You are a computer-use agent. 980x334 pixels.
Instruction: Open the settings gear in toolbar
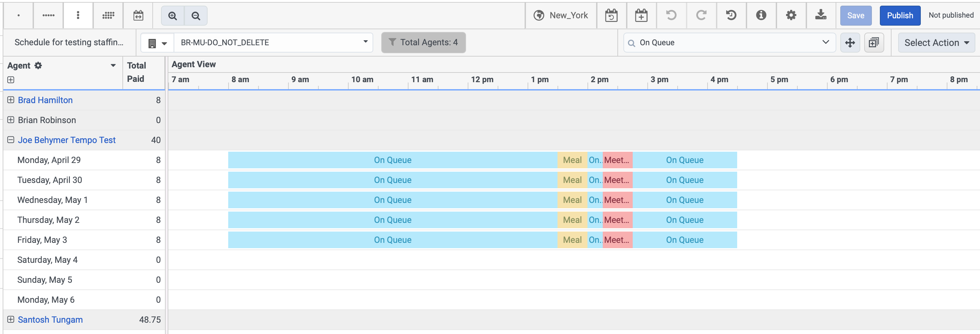(791, 15)
